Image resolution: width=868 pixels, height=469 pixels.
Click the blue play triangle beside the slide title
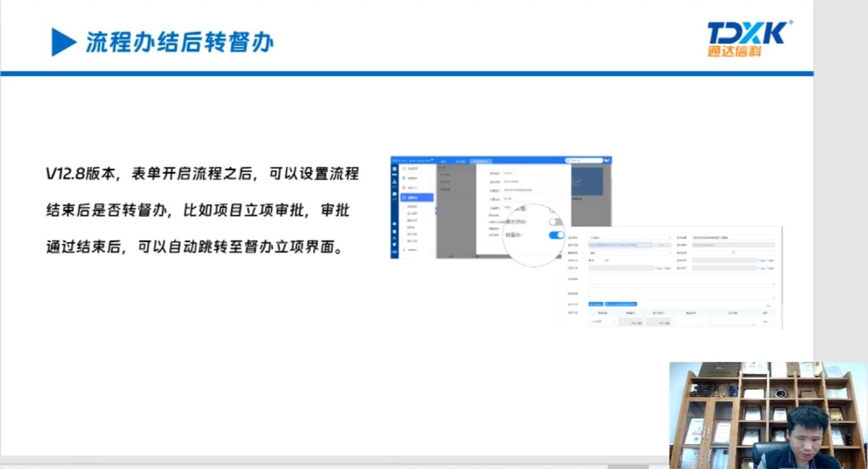(63, 42)
